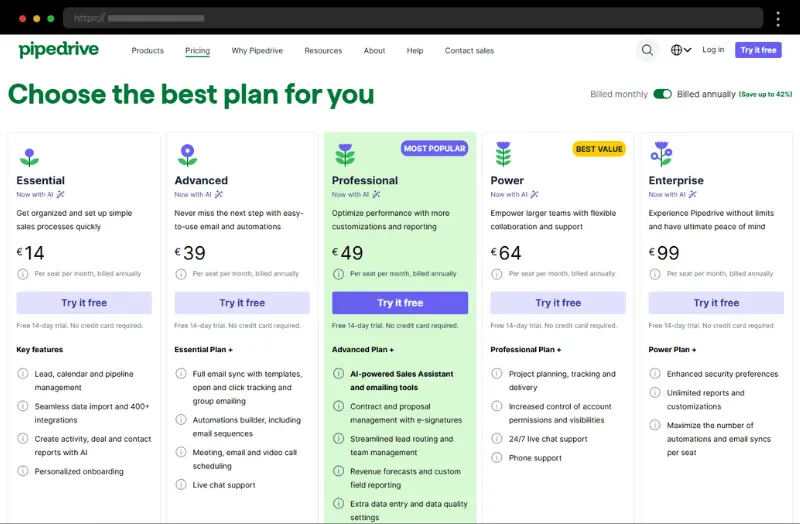Open the About menu

pos(374,51)
